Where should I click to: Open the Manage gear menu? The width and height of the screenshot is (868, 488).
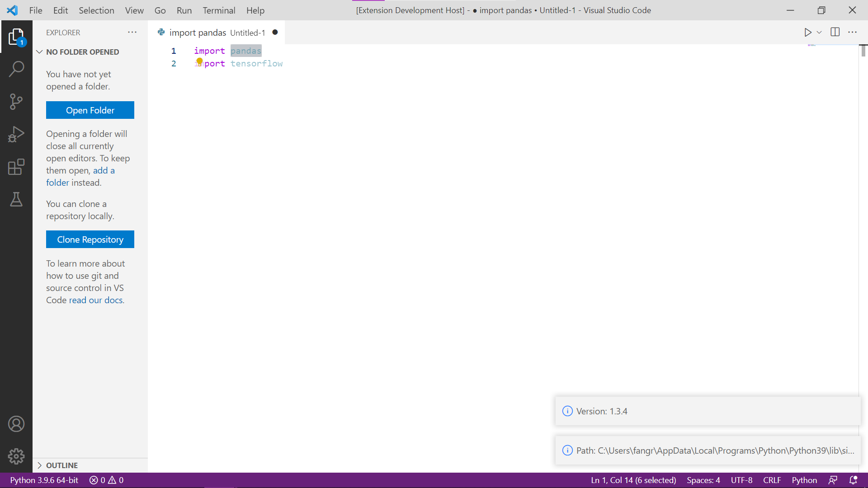point(16,456)
